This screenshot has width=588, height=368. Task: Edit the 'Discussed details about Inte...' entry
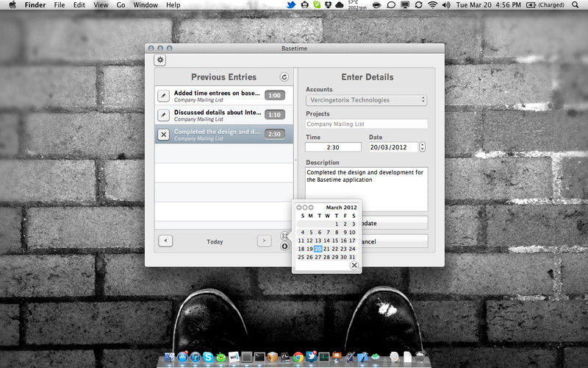point(163,115)
